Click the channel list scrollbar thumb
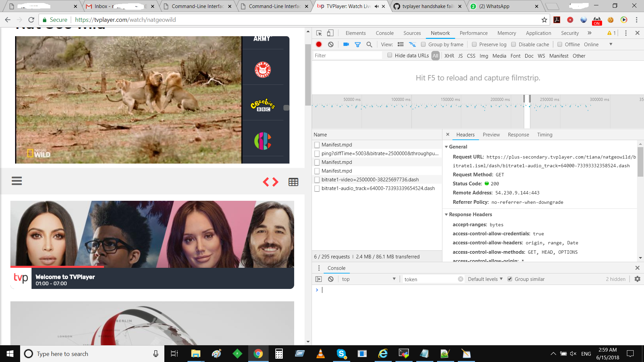This screenshot has height=362, width=644. click(286, 108)
